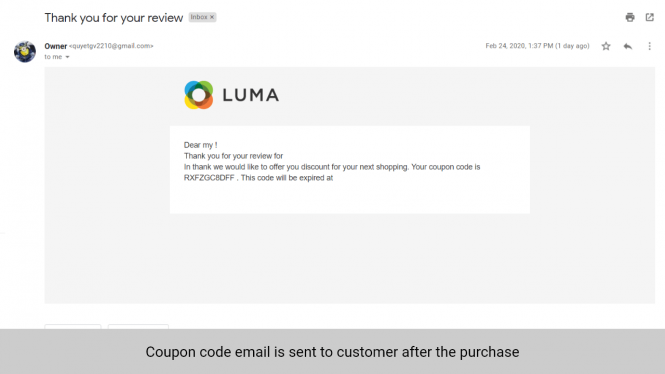665x374 pixels.
Task: Click the sender name Owner
Action: click(x=56, y=46)
